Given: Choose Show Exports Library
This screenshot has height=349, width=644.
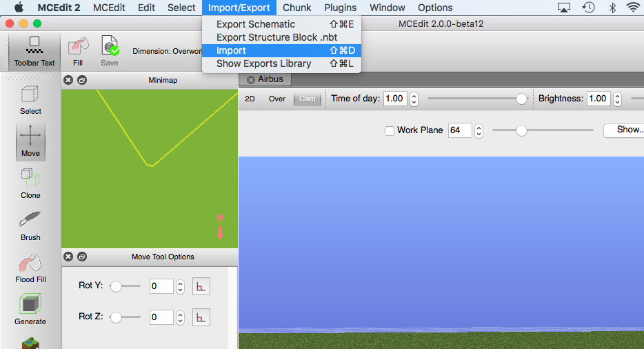Looking at the screenshot, I should coord(282,63).
